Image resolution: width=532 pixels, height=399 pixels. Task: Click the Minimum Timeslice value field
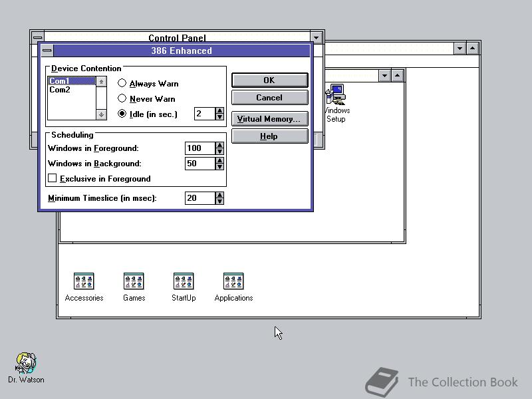coord(200,198)
